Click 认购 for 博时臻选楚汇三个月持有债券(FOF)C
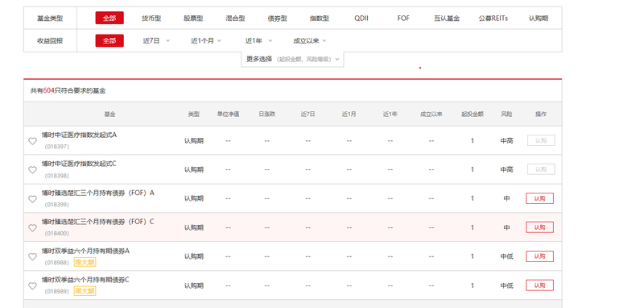644x308 pixels. pyautogui.click(x=539, y=227)
